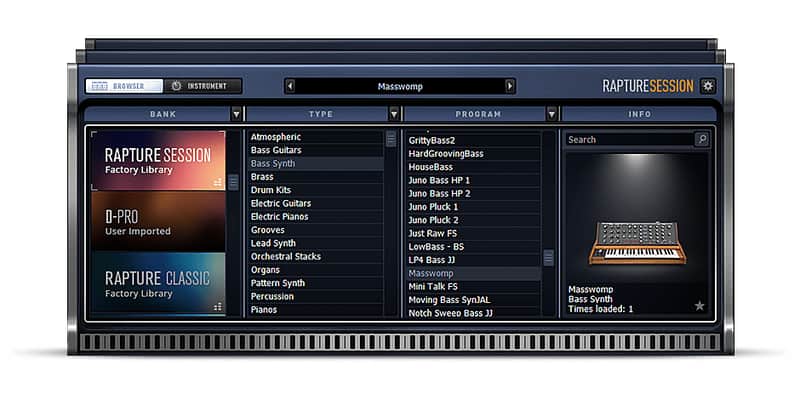Select the Grooves type
The image size is (800, 400).
(x=316, y=230)
